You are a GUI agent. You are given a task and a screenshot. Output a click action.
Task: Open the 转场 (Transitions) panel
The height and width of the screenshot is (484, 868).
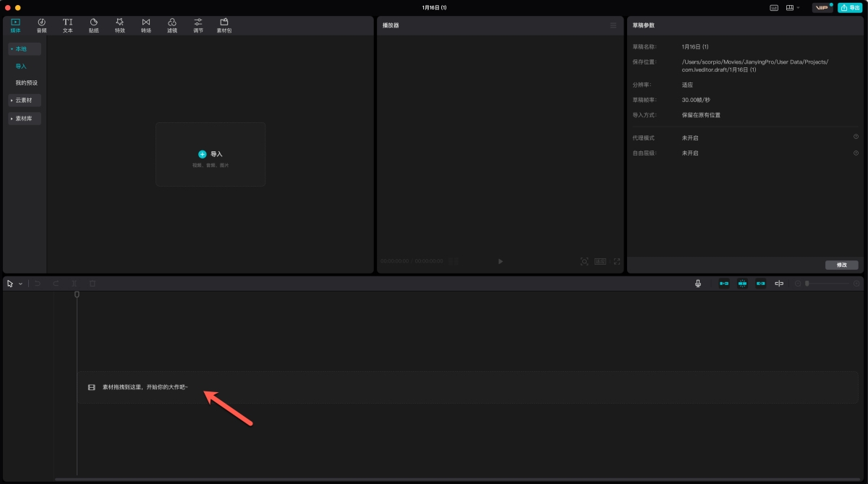(146, 25)
